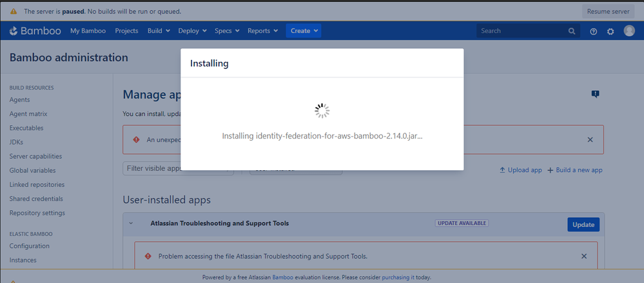
Task: Open Executables in the sidebar
Action: tap(26, 128)
